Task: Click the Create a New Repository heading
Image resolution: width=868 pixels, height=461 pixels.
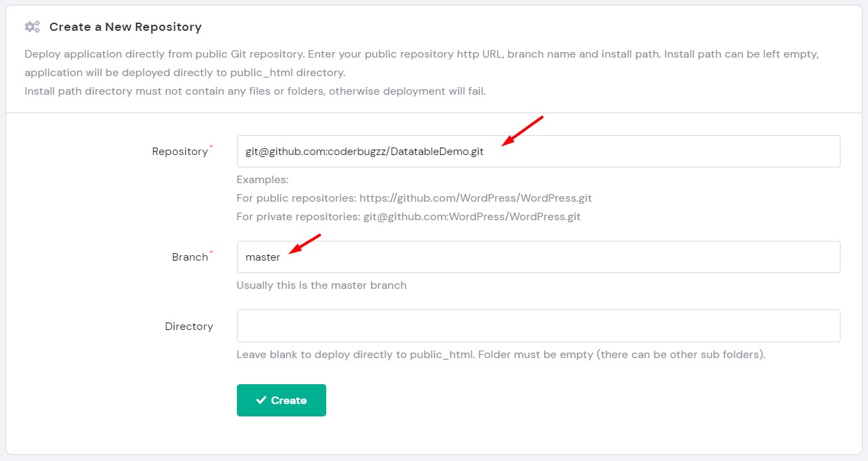Action: pos(125,27)
